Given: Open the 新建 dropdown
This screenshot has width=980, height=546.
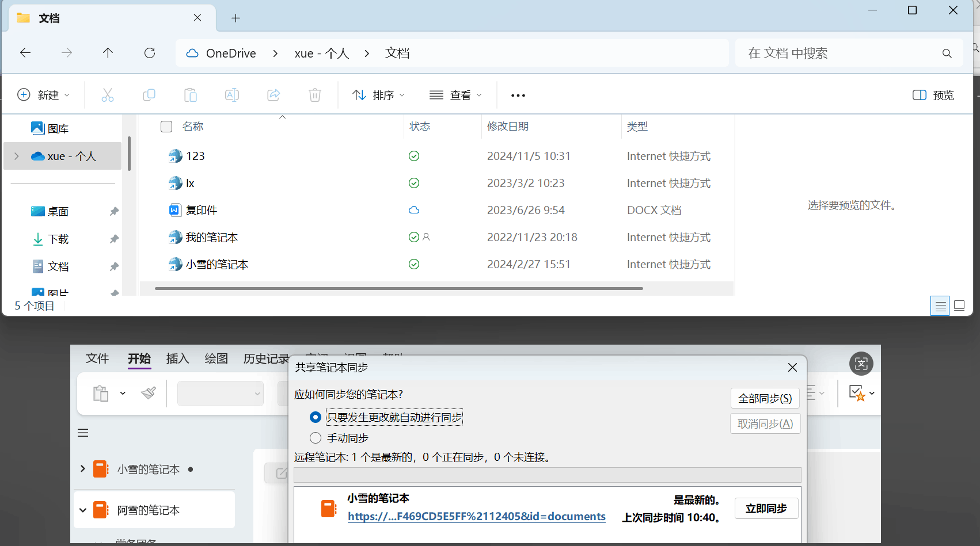Looking at the screenshot, I should [44, 95].
